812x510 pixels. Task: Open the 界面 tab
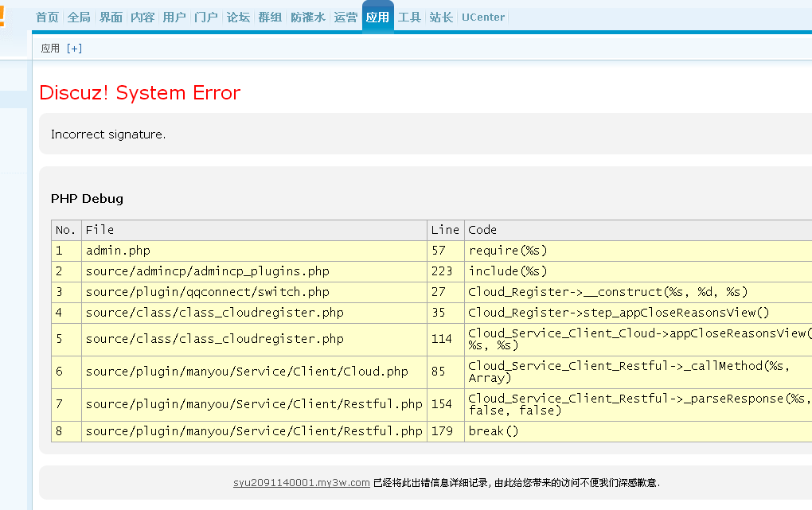pyautogui.click(x=111, y=17)
